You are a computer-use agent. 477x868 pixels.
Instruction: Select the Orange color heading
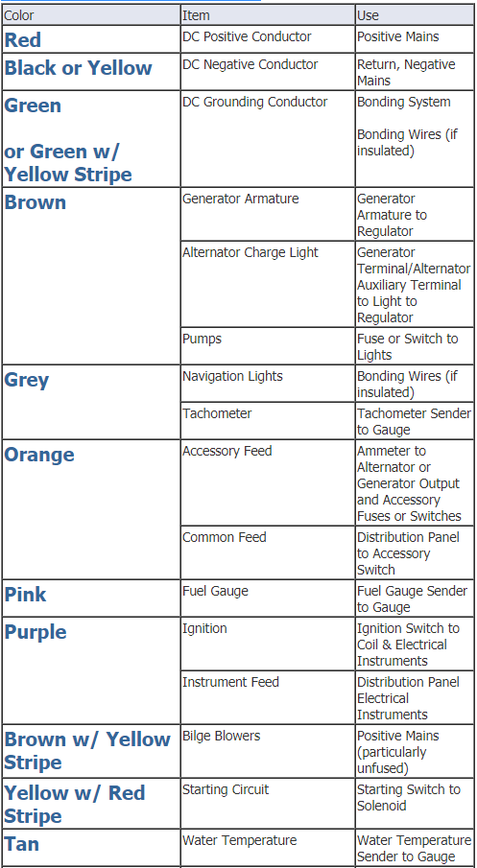point(39,455)
